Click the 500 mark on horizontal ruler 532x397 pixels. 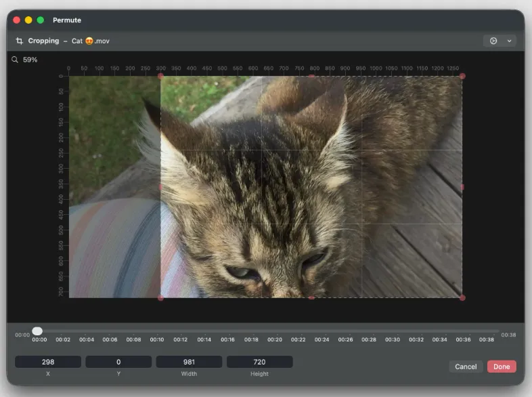pos(222,68)
